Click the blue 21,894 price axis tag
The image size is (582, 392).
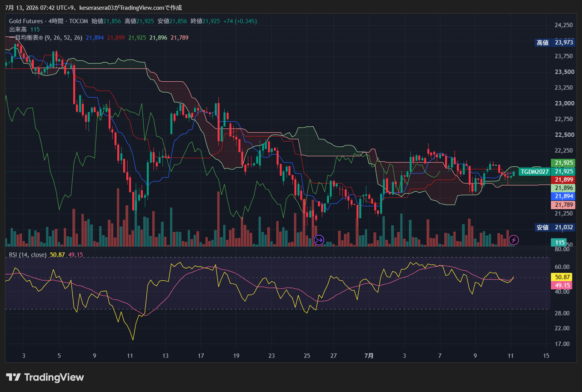click(x=563, y=196)
